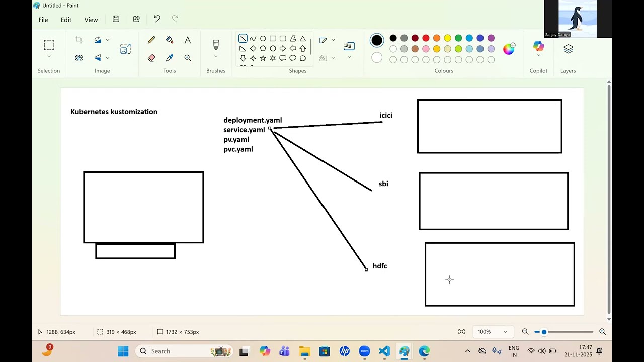Click the Zoom in plus button
Screen dimensions: 644x362
tap(602, 332)
